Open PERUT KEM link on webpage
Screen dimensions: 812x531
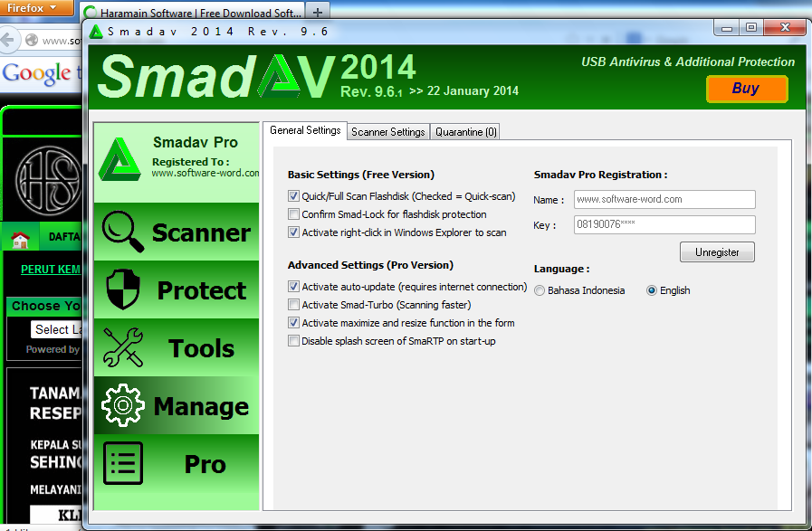click(50, 270)
